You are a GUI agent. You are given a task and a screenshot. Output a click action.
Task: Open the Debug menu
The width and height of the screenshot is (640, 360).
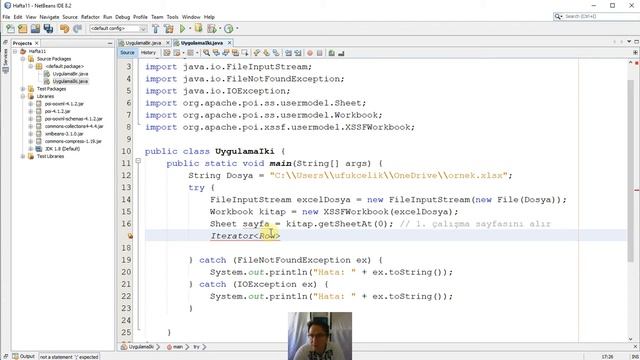click(122, 17)
